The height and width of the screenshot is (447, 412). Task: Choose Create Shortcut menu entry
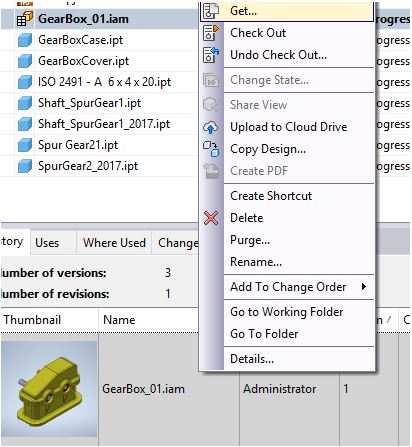[x=271, y=196]
